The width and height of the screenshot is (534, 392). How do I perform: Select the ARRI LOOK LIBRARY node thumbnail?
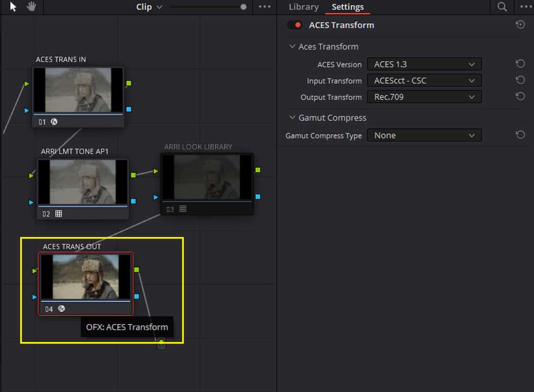point(207,177)
